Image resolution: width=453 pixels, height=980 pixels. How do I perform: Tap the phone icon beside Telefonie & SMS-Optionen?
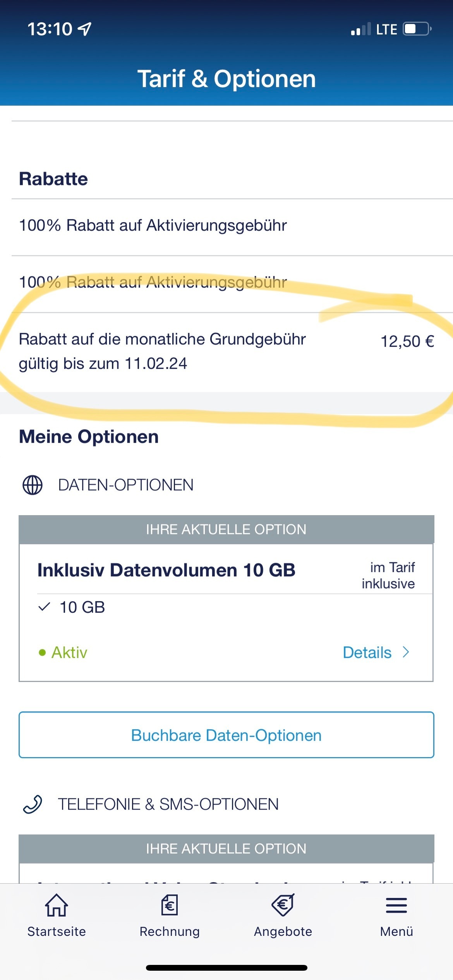(33, 804)
